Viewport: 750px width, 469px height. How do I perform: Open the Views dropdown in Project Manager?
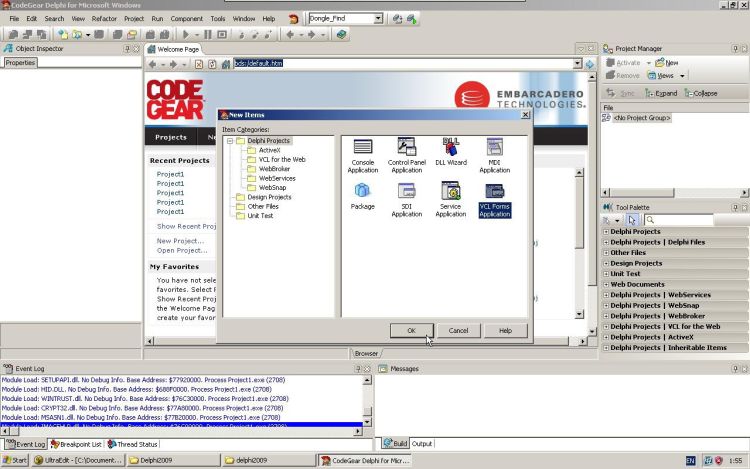click(682, 76)
